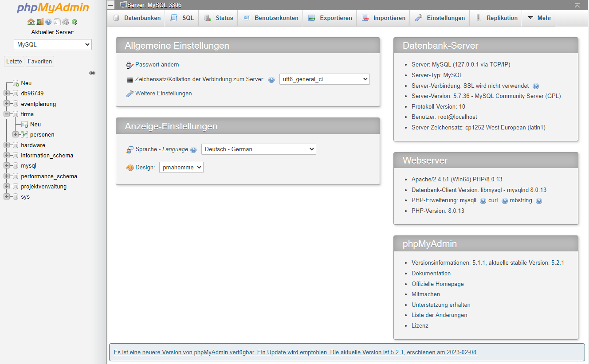Open help icon next to mbstring extension

point(539,200)
